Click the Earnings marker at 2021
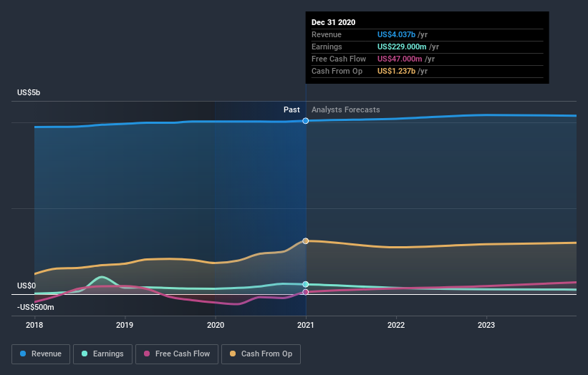The height and width of the screenshot is (375, 588). pyautogui.click(x=306, y=284)
